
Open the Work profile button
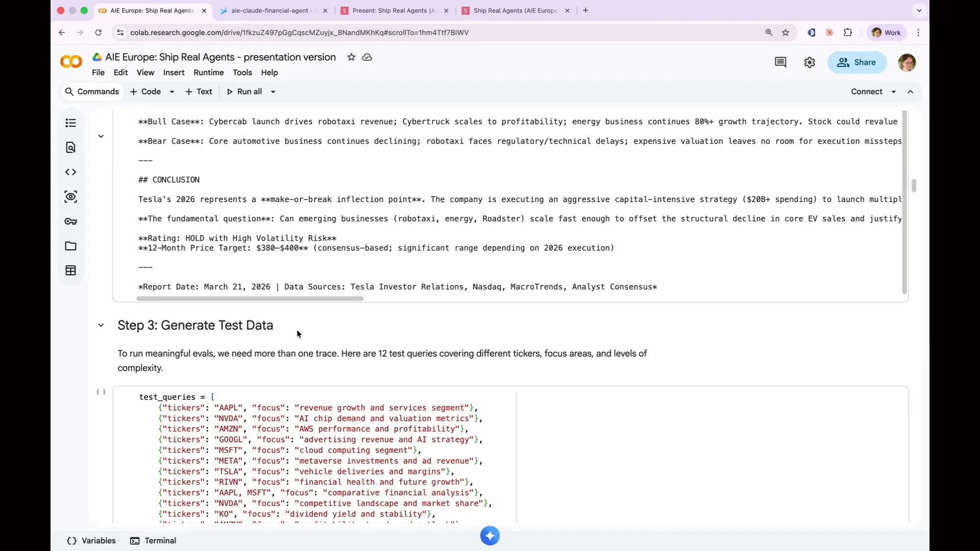887,33
